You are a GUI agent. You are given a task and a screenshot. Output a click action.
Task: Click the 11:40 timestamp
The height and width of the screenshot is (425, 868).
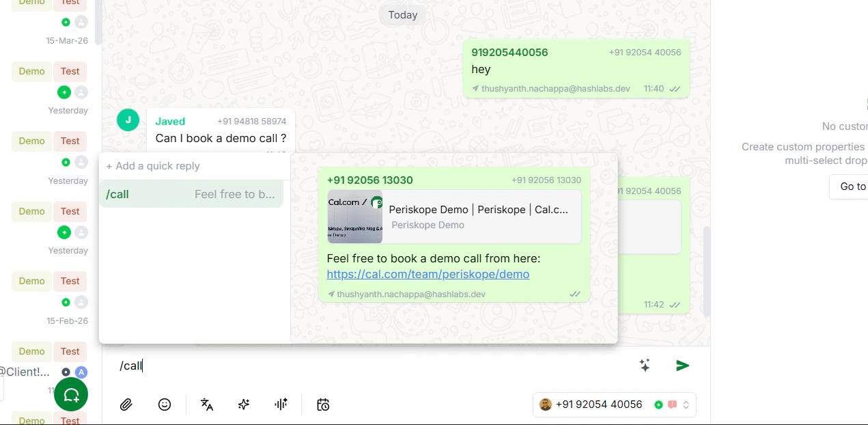coord(654,89)
